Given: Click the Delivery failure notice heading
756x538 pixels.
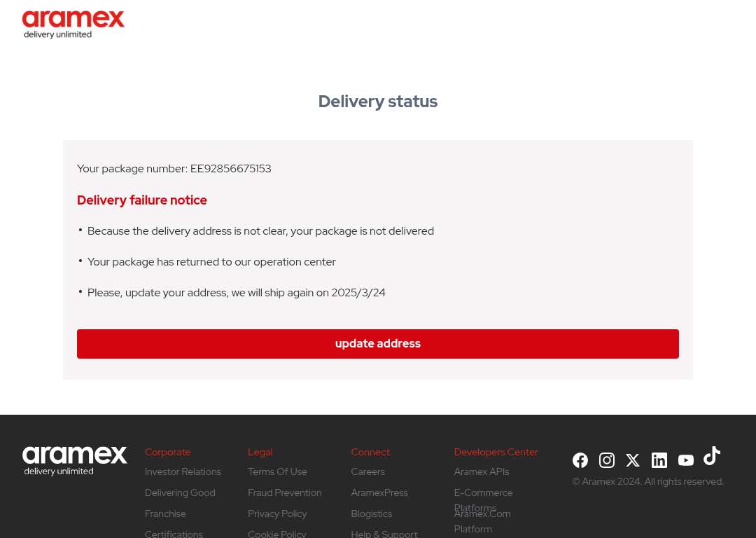Looking at the screenshot, I should click(141, 200).
